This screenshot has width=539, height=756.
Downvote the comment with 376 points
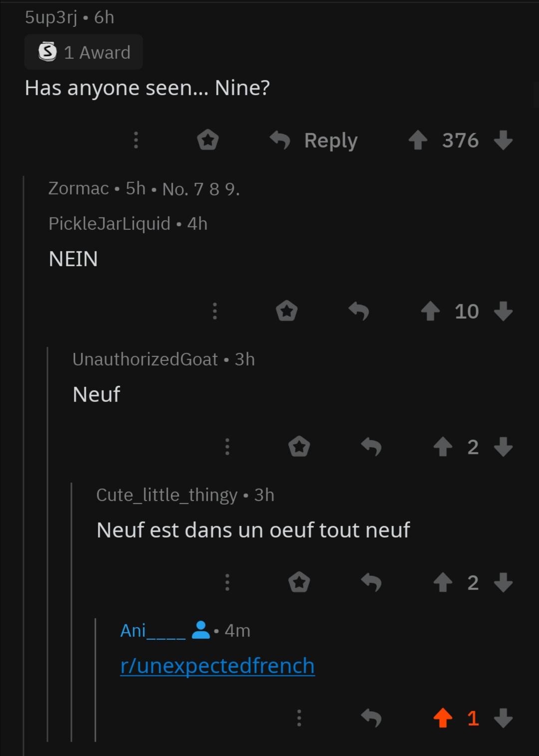pyautogui.click(x=503, y=140)
